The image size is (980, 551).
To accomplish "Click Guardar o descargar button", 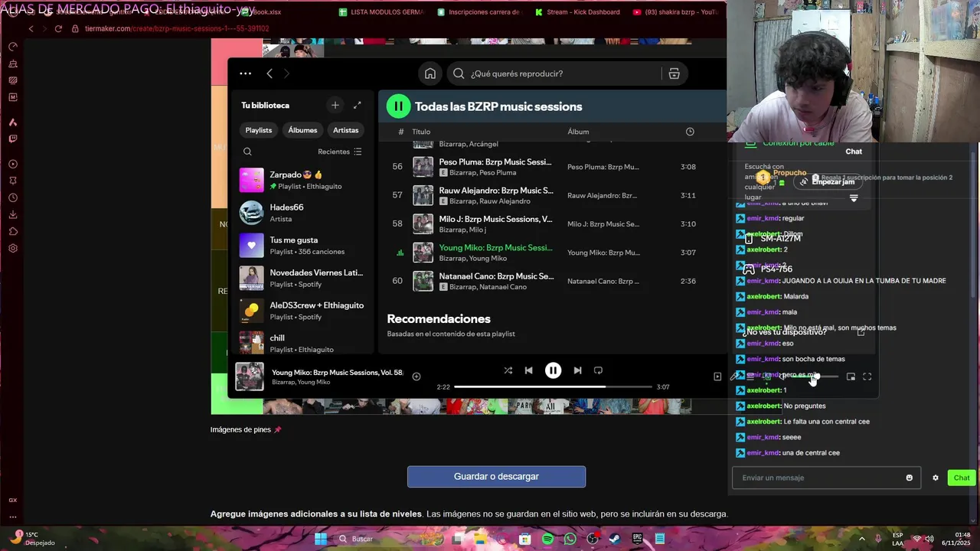I will (x=496, y=477).
